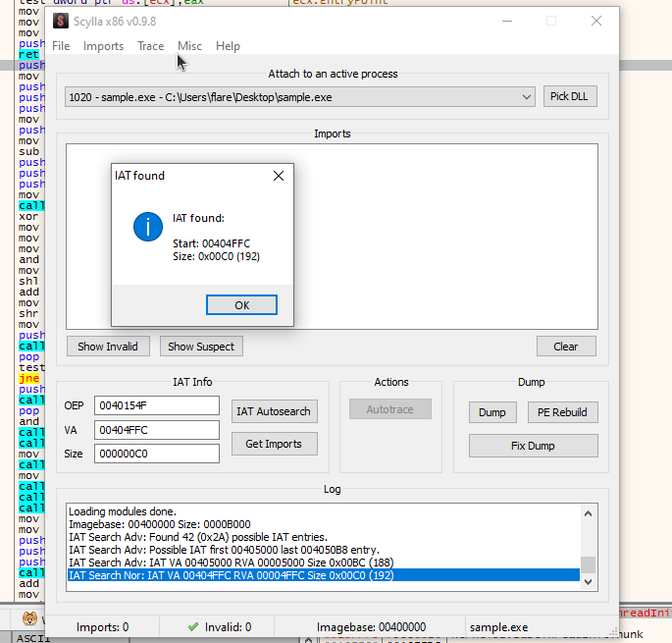This screenshot has width=672, height=643.
Task: Select log line 'Loading modules done.'
Action: click(x=123, y=511)
